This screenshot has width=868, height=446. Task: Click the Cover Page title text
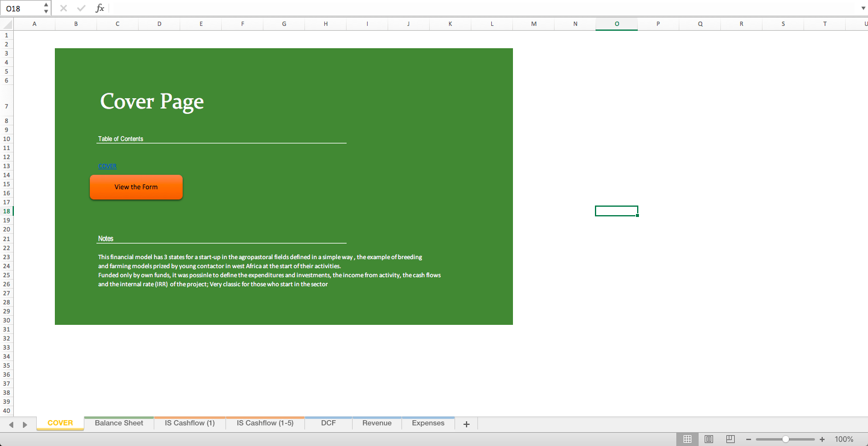152,101
